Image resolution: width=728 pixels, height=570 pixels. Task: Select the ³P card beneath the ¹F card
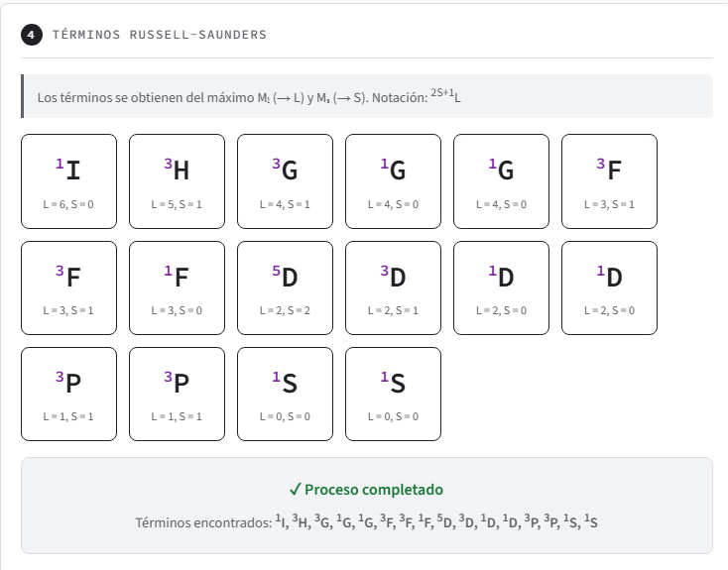177,395
